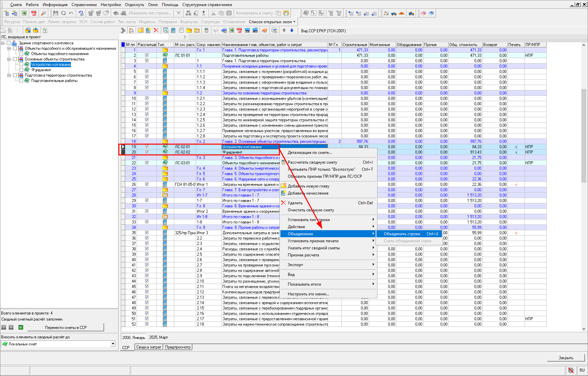Switch to the Сводка затрат tab
The image size is (588, 376).
[x=149, y=347]
